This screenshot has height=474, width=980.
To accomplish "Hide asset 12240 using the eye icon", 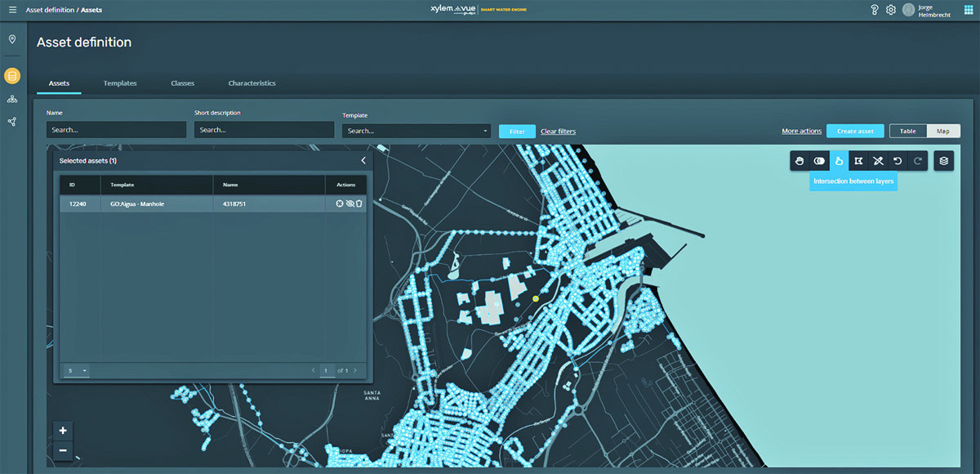I will click(x=350, y=203).
